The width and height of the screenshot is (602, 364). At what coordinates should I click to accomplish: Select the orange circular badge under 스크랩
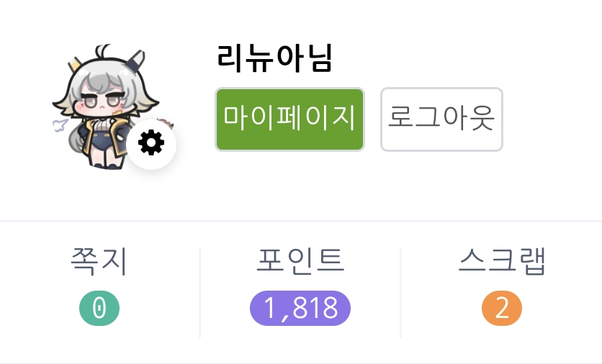click(x=502, y=308)
